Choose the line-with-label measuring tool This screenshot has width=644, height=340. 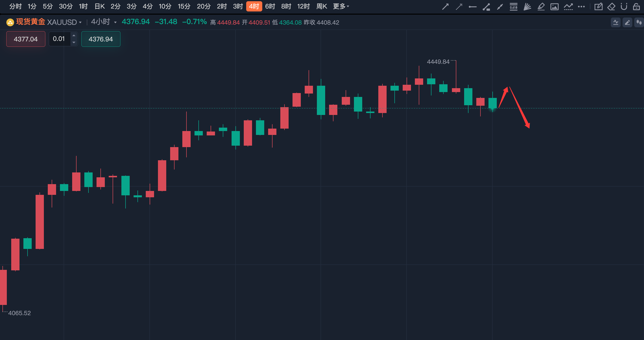(486, 7)
